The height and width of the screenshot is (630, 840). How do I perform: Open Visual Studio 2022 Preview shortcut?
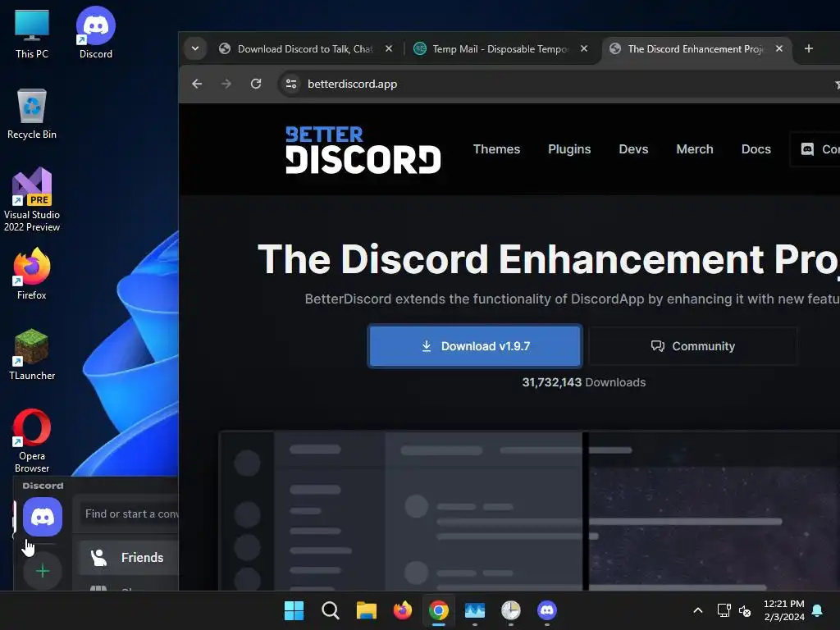pyautogui.click(x=32, y=199)
